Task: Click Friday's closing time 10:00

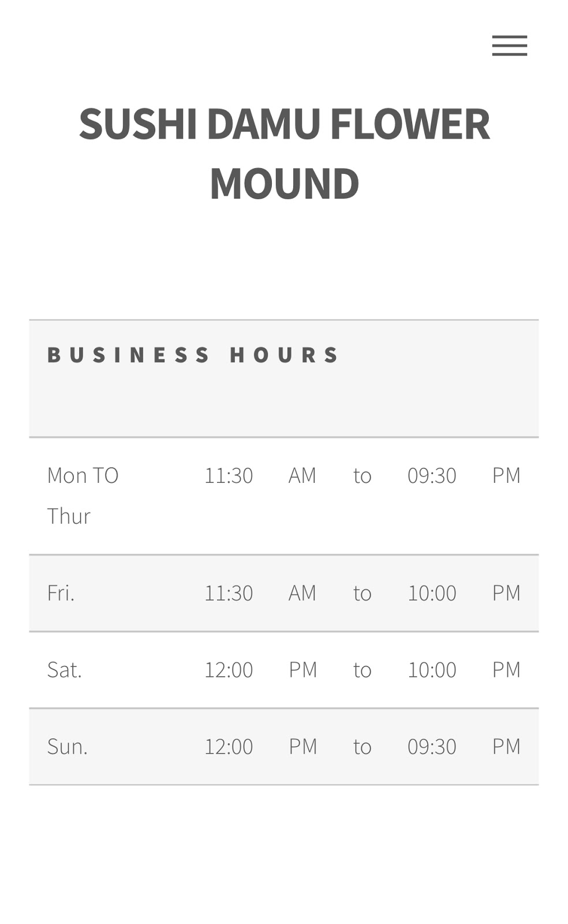Action: coord(432,593)
